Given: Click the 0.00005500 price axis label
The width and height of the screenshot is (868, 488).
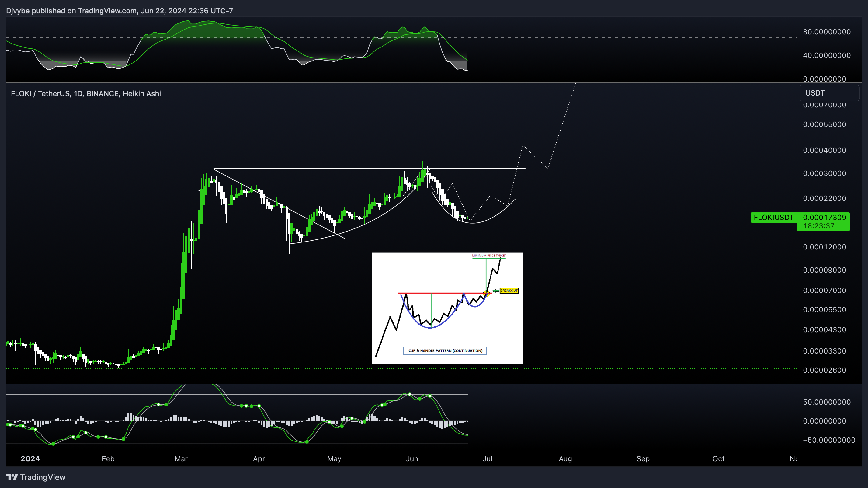Looking at the screenshot, I should click(825, 310).
